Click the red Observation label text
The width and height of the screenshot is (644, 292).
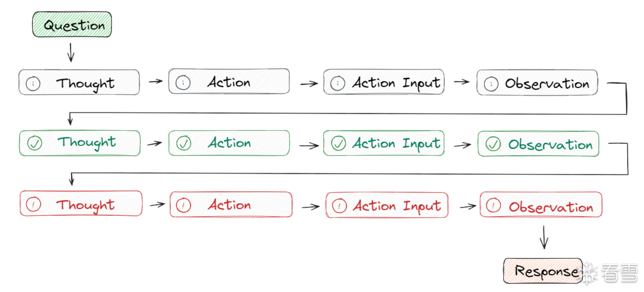point(551,207)
